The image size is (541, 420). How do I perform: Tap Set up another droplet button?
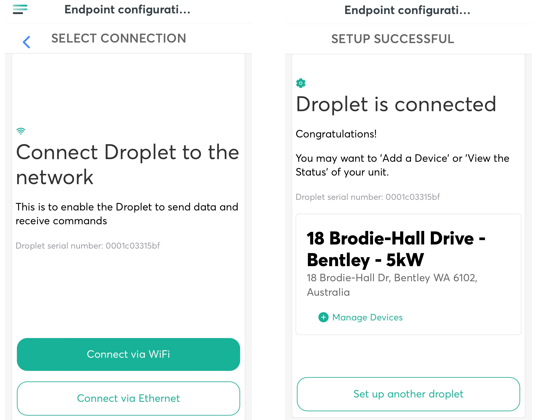coord(408,394)
